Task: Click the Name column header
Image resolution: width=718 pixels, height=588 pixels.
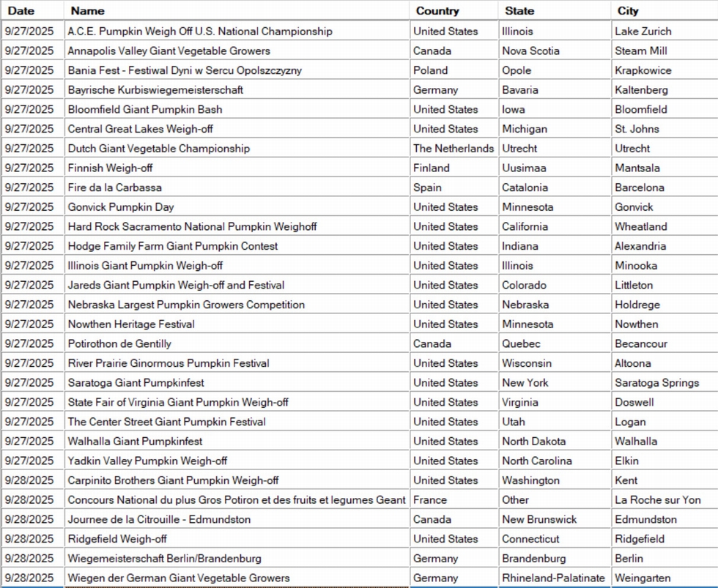Action: click(87, 11)
